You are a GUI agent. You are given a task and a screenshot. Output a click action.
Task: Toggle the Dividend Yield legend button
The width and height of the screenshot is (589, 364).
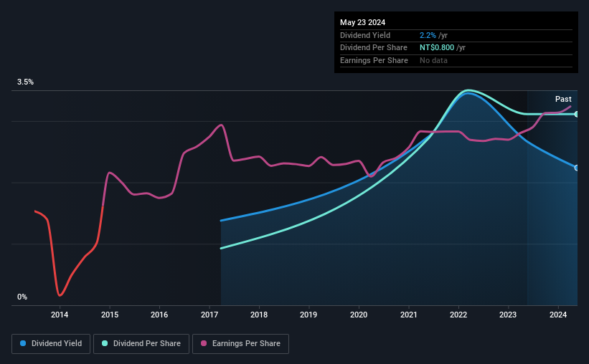coord(51,344)
